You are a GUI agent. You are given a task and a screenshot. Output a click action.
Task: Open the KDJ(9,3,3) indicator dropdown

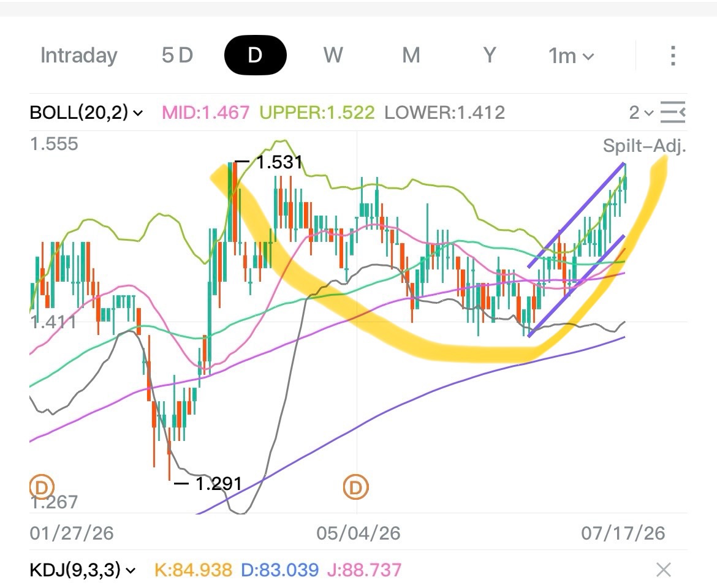tap(83, 570)
